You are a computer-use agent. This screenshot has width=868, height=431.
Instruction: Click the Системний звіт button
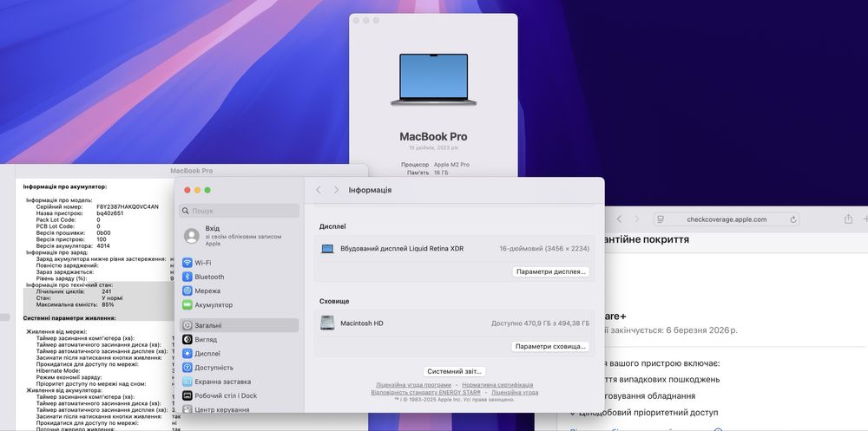(455, 371)
